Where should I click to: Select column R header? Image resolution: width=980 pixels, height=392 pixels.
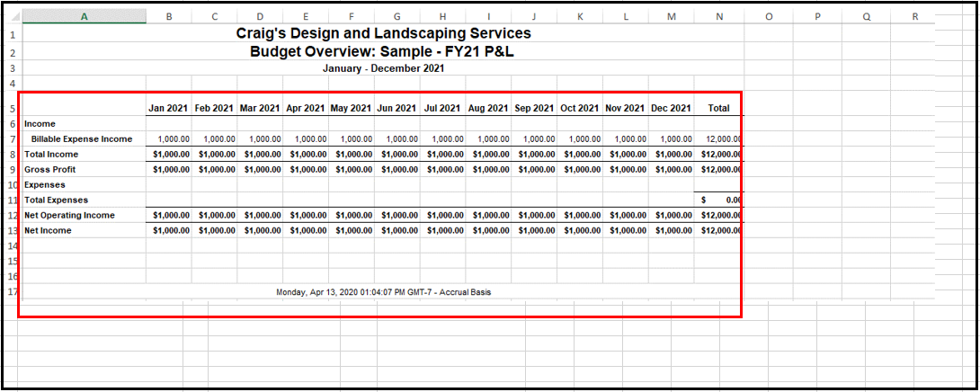(915, 17)
